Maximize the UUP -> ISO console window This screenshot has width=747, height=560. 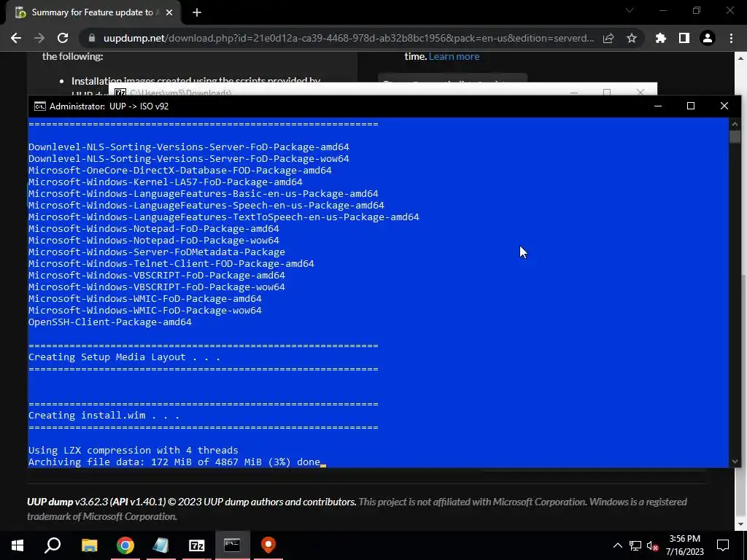691,106
